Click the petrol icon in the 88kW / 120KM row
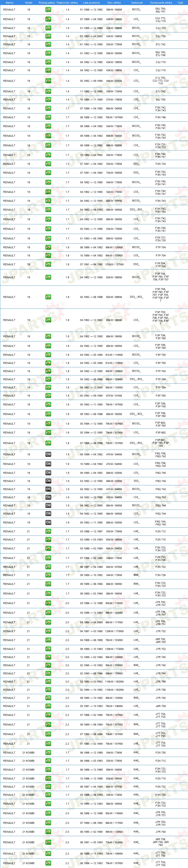Viewport: 188px width, 868px height. pyautogui.click(x=48, y=612)
